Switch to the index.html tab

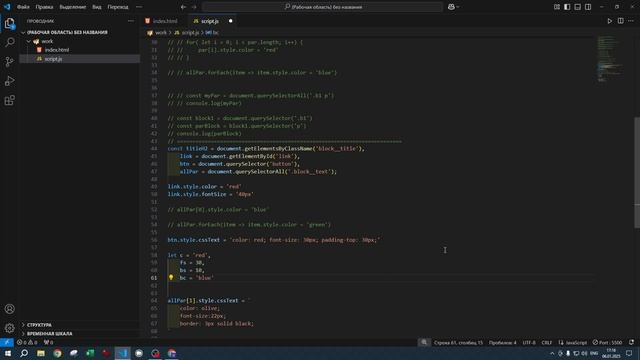point(165,21)
